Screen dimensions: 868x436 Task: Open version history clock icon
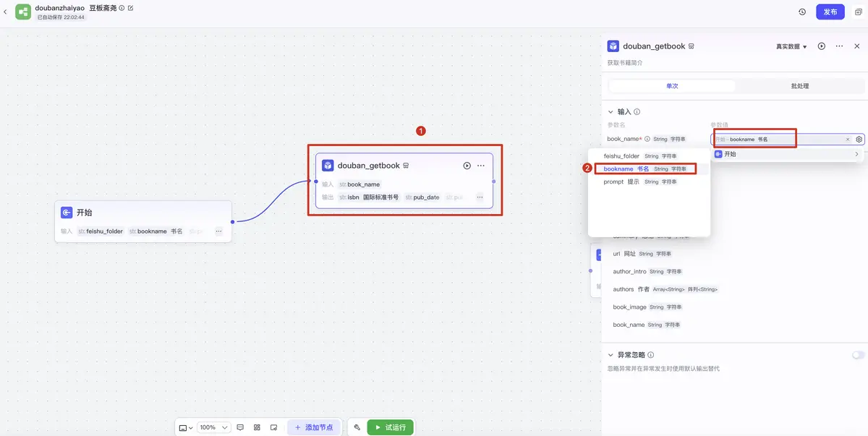coord(802,12)
